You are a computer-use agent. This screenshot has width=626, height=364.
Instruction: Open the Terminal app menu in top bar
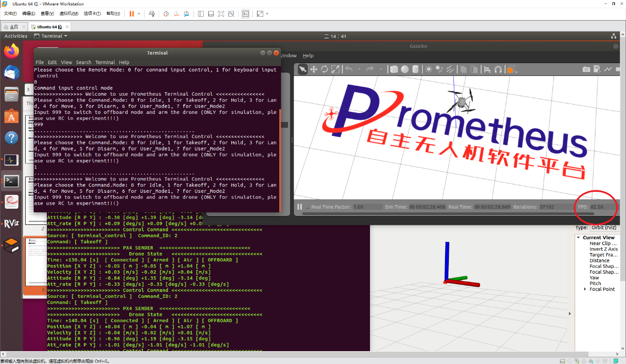51,36
